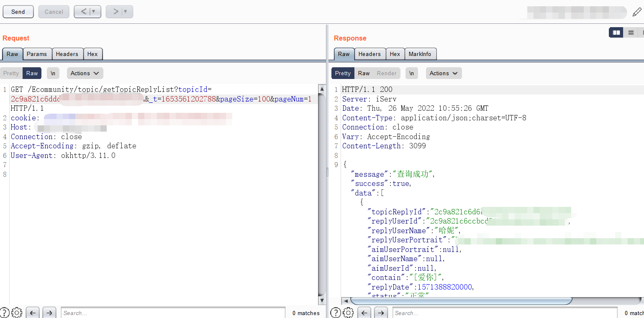
Task: Click the 'Connection: close' request line
Action: [x=46, y=137]
